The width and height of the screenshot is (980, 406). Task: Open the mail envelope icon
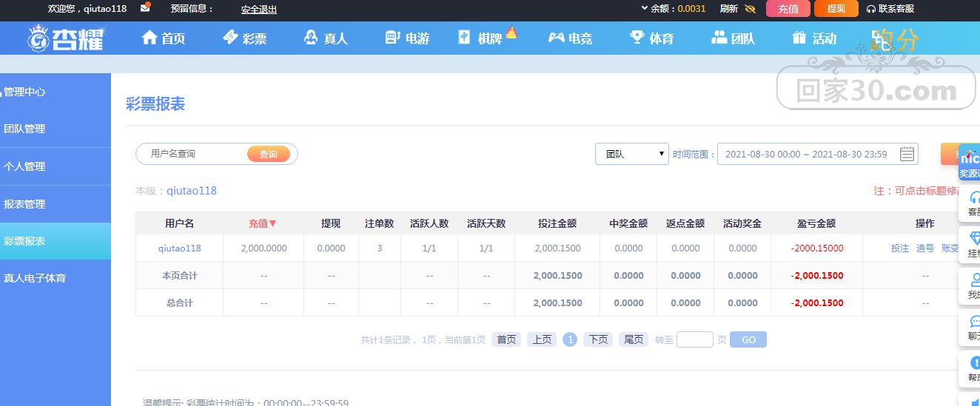coord(146,7)
